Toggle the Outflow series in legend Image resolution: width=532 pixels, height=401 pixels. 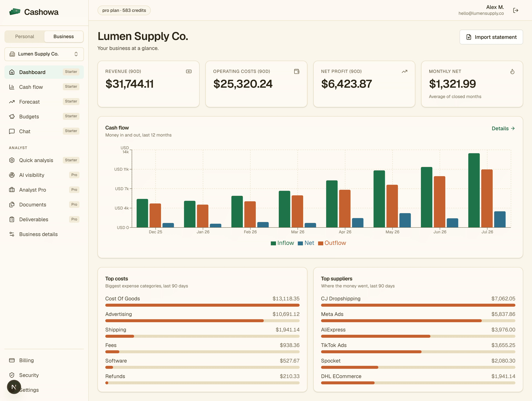pos(332,243)
